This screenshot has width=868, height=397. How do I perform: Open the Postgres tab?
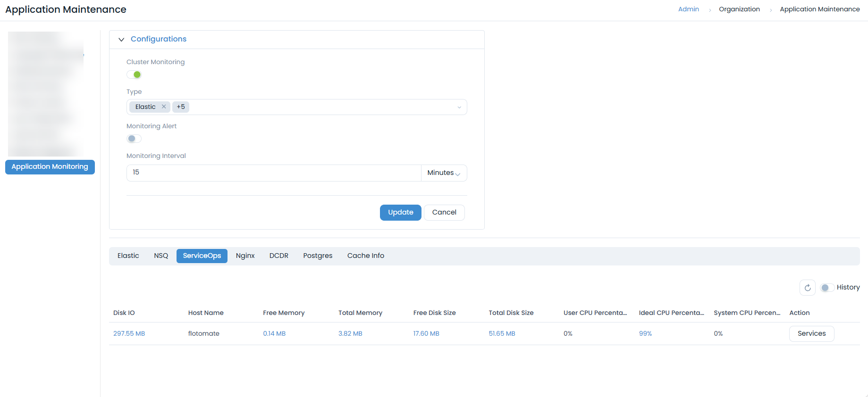[x=318, y=256]
